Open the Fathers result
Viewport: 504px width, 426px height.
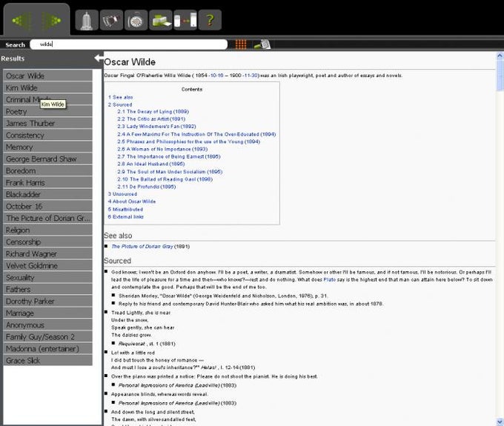pos(47,290)
